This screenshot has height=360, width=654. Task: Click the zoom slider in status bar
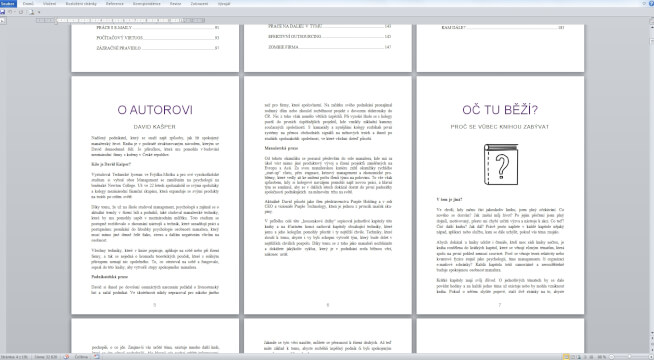[629, 357]
